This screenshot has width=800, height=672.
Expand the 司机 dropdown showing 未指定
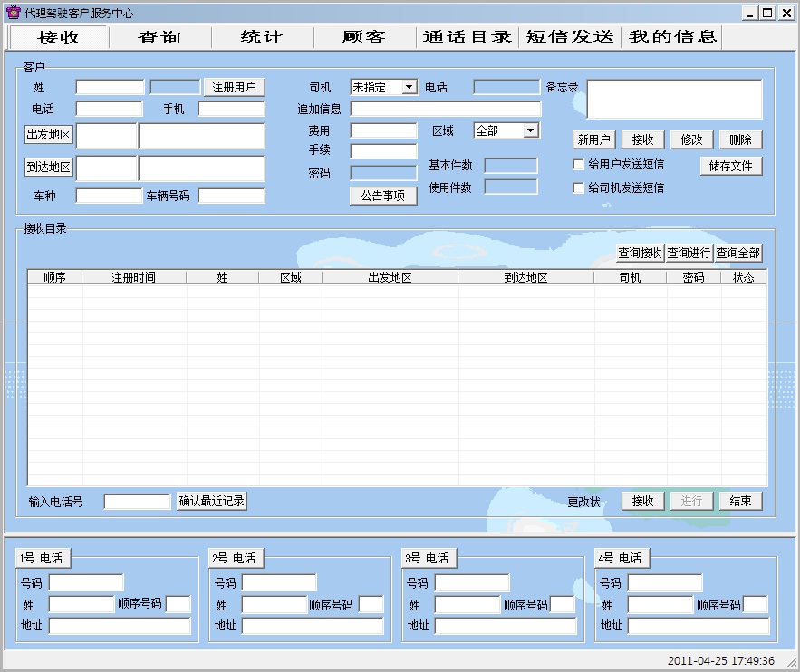[409, 87]
